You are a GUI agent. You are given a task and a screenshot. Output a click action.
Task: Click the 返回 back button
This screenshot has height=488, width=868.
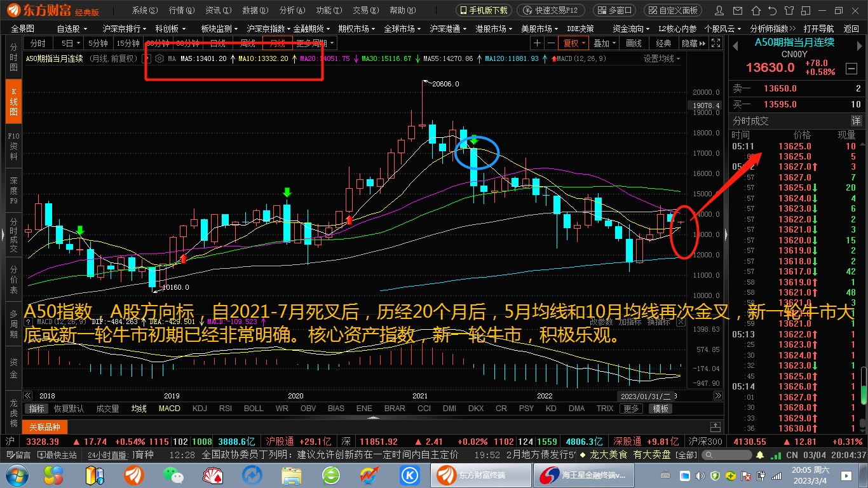[x=851, y=29]
